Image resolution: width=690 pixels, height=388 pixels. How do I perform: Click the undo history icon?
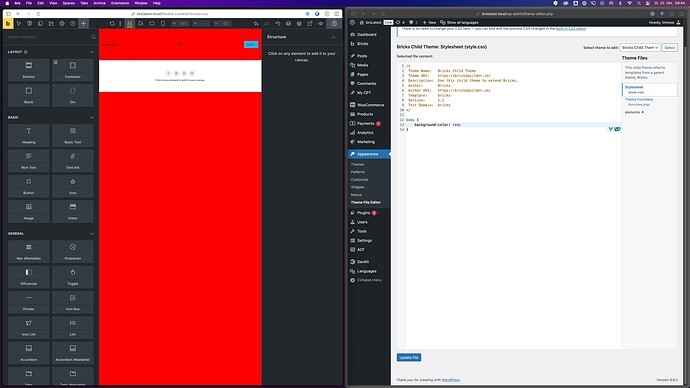(x=277, y=23)
